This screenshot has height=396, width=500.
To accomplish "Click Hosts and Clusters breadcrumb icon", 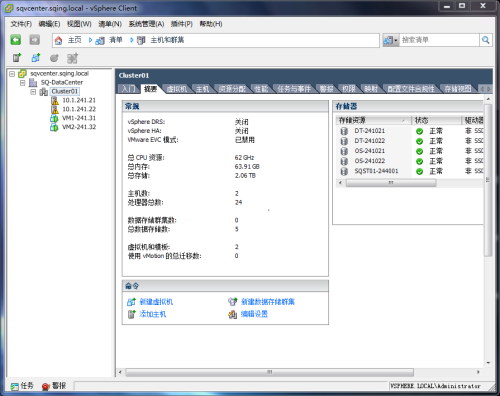I will point(141,41).
